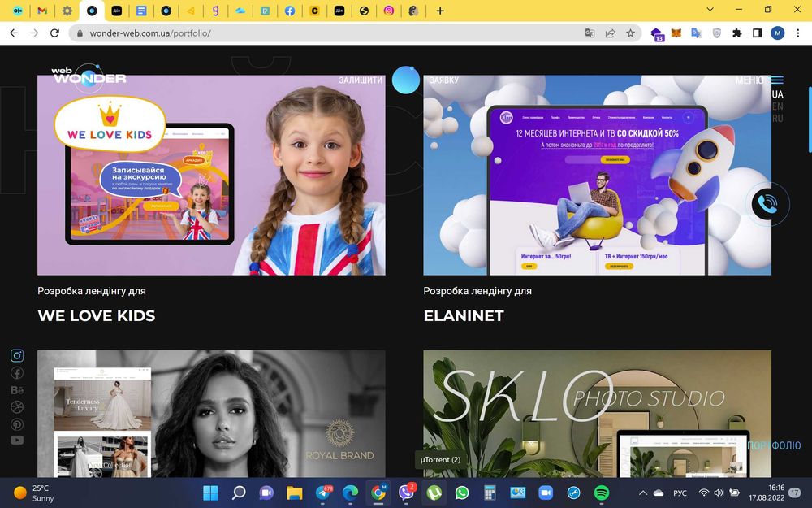Screen dimensions: 812x508
Task: Open the Elaninet portfolio thumbnail
Action: click(597, 176)
